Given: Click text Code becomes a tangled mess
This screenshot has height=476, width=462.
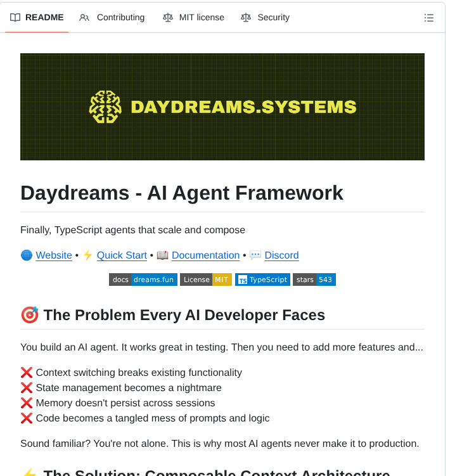Looking at the screenshot, I should (x=153, y=418).
